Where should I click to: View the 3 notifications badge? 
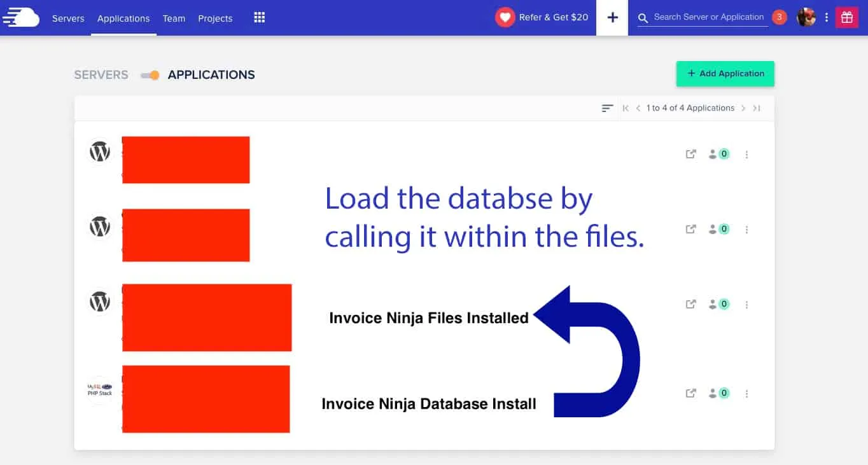(779, 17)
